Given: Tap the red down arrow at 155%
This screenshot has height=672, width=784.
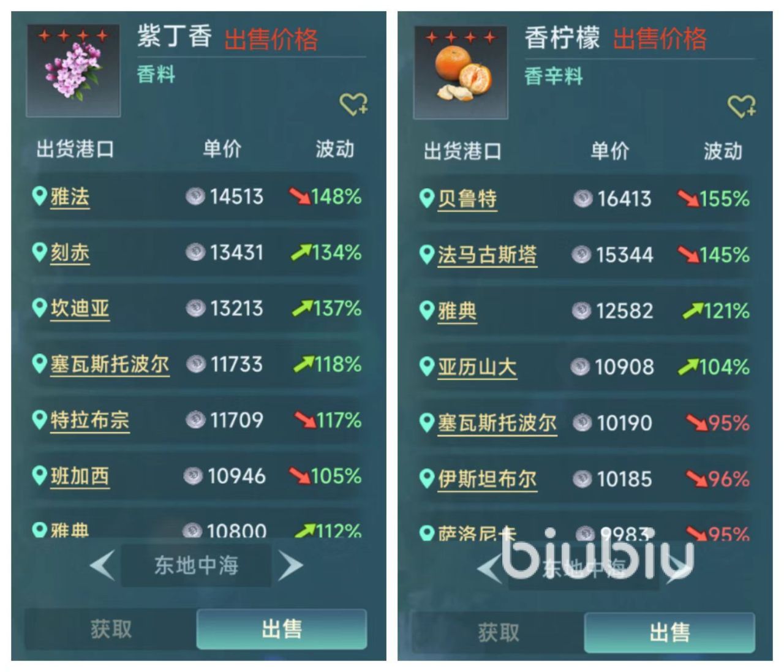Looking at the screenshot, I should 688,199.
